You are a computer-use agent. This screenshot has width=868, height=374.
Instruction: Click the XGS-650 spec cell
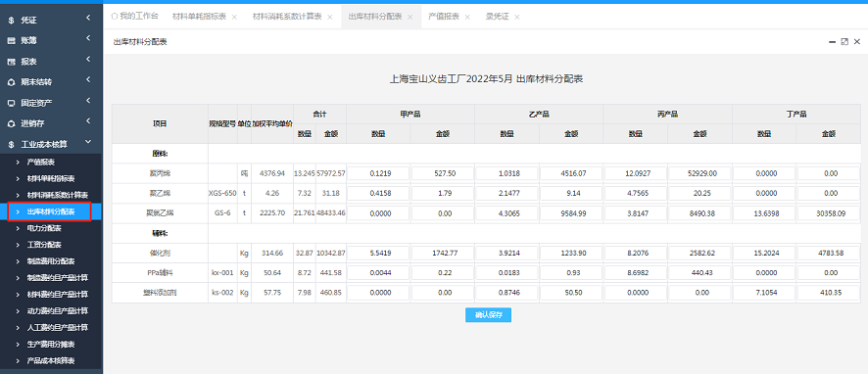222,193
